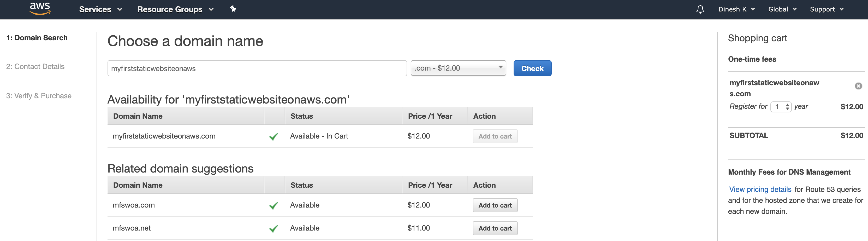The width and height of the screenshot is (868, 241).
Task: Click the domain name input field
Action: pyautogui.click(x=257, y=68)
